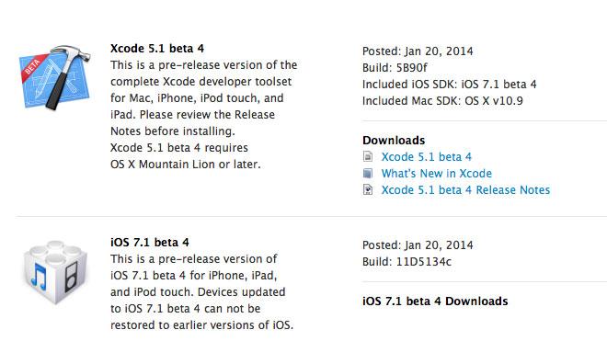Open the Xcode 5.1 beta 4 download link
The image size is (607, 364).
click(426, 156)
